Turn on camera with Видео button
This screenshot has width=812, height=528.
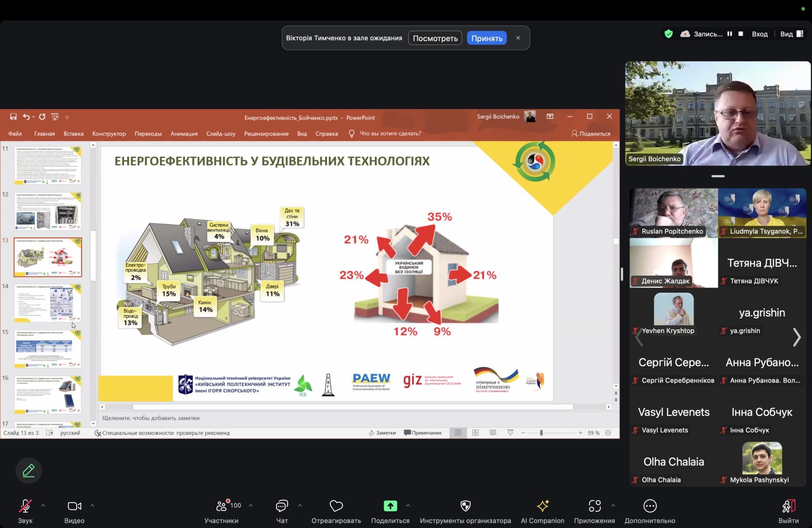pyautogui.click(x=74, y=506)
